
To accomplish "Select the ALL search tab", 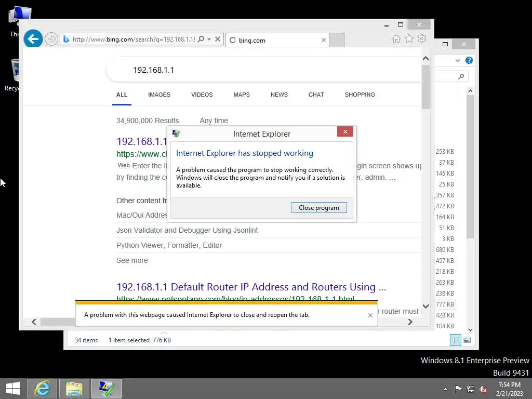I will [x=122, y=95].
